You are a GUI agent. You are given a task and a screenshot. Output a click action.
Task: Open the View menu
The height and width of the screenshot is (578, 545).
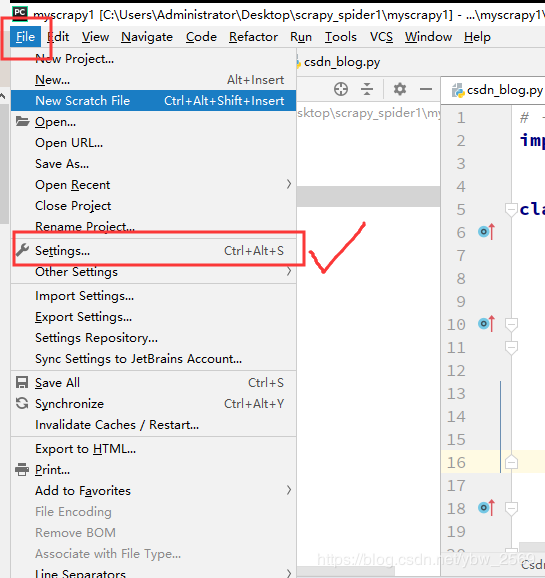95,36
